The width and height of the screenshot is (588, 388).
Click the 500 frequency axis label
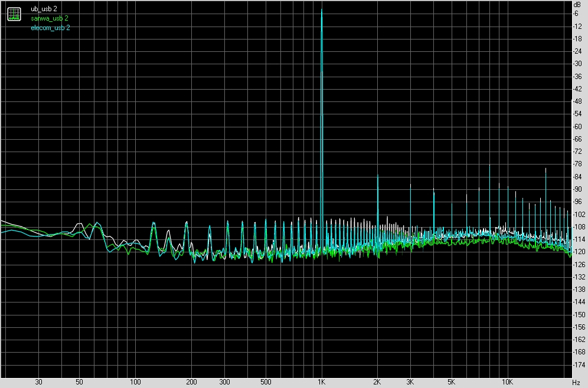pyautogui.click(x=266, y=382)
